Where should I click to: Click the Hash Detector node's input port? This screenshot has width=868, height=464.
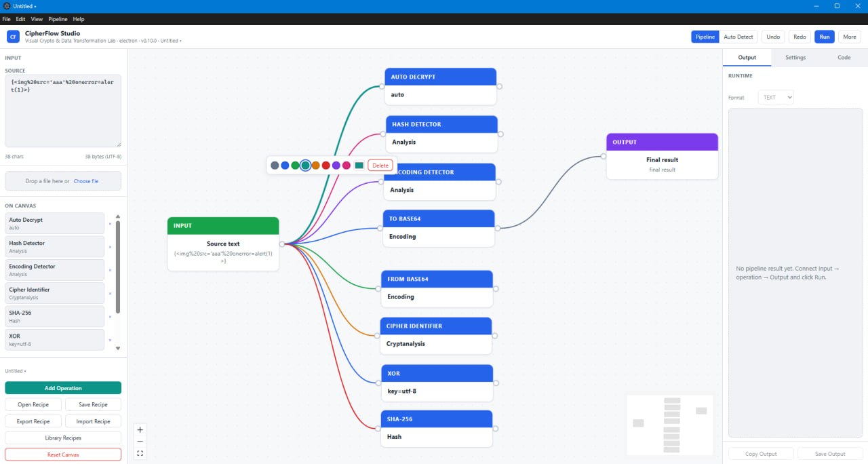(x=383, y=134)
